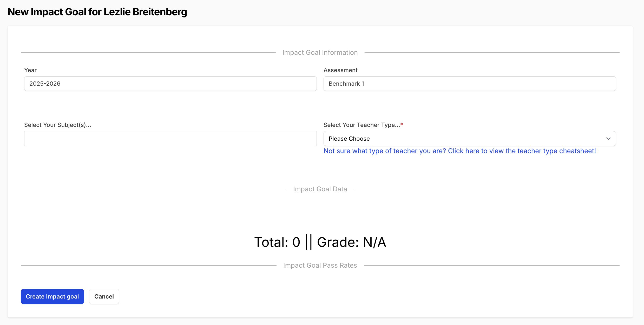Image resolution: width=644 pixels, height=325 pixels.
Task: Click the New Impact Goal page title
Action: coord(97,12)
